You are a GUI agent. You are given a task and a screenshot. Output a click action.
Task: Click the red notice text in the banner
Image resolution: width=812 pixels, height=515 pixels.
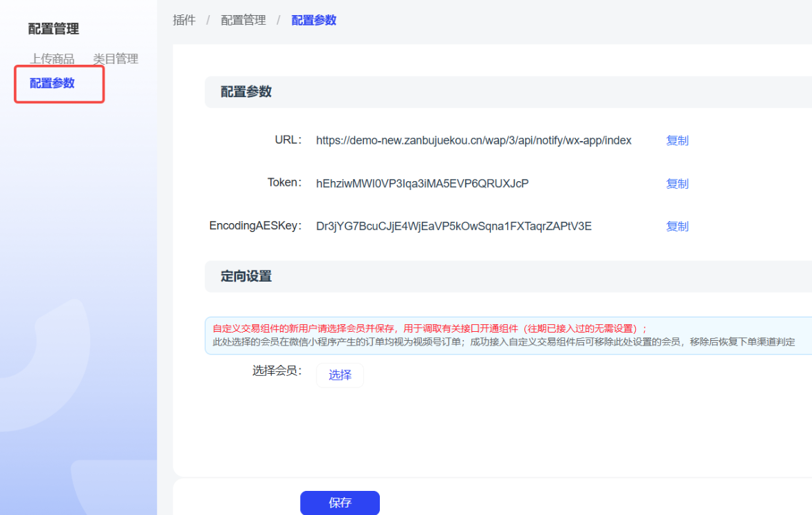tap(429, 328)
